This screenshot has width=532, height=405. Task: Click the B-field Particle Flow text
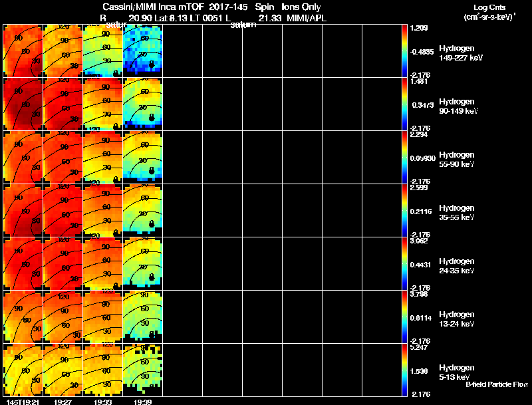(x=497, y=384)
